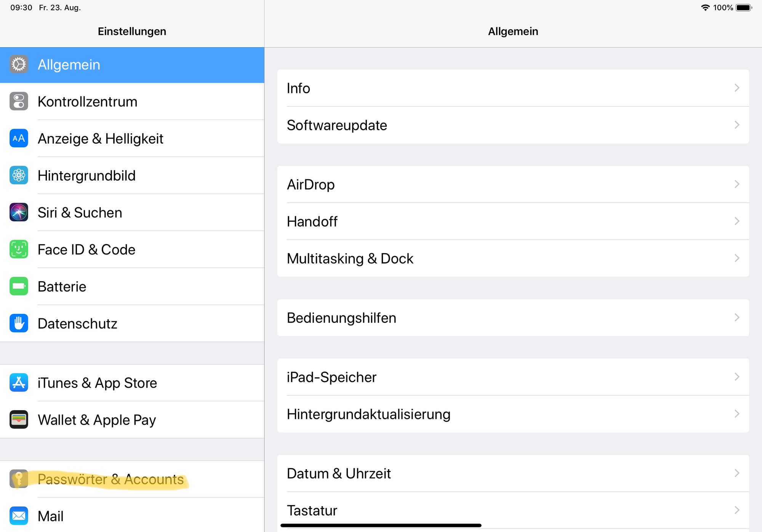Open Siri & Suchen settings

coord(132,212)
